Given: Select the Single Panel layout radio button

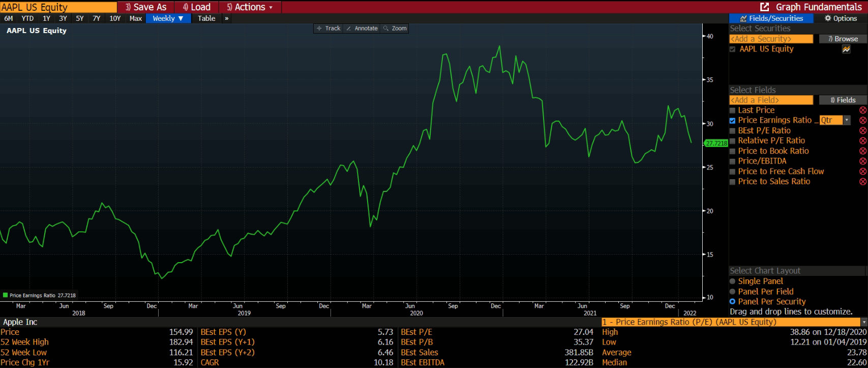Looking at the screenshot, I should click(733, 281).
